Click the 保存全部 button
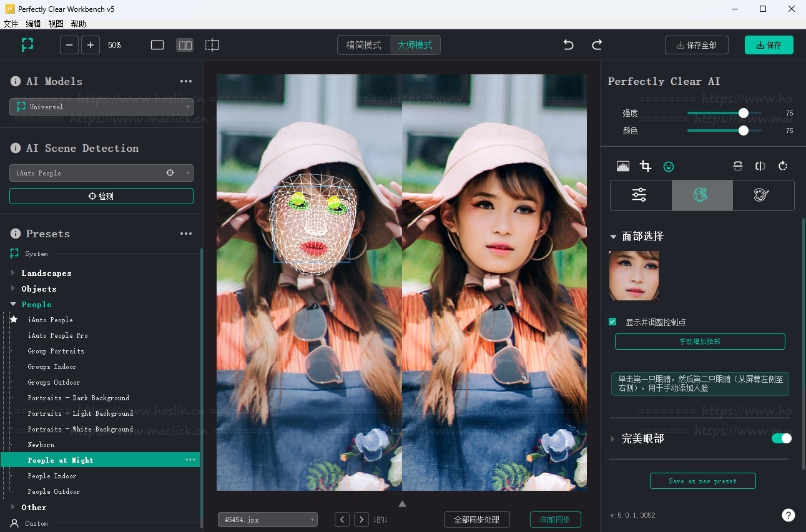Screen dimensions: 806x532 coord(696,45)
